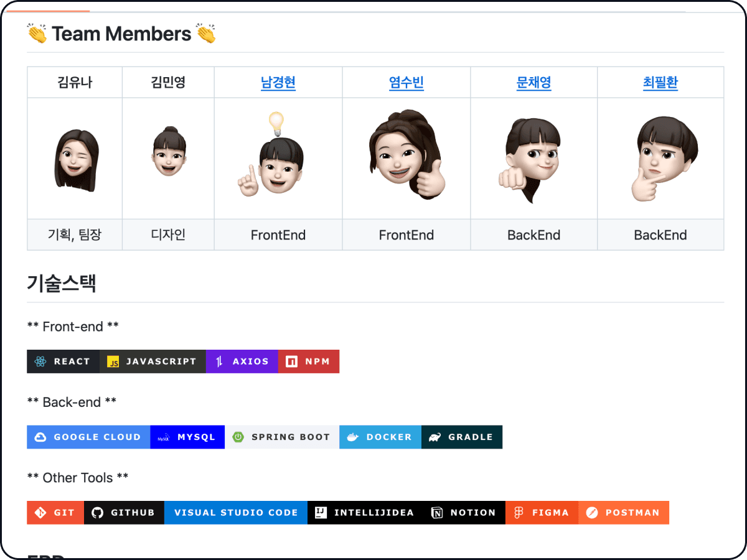Click the FrontEnd role under 염수빈
This screenshot has height=560, width=747.
tap(406, 235)
